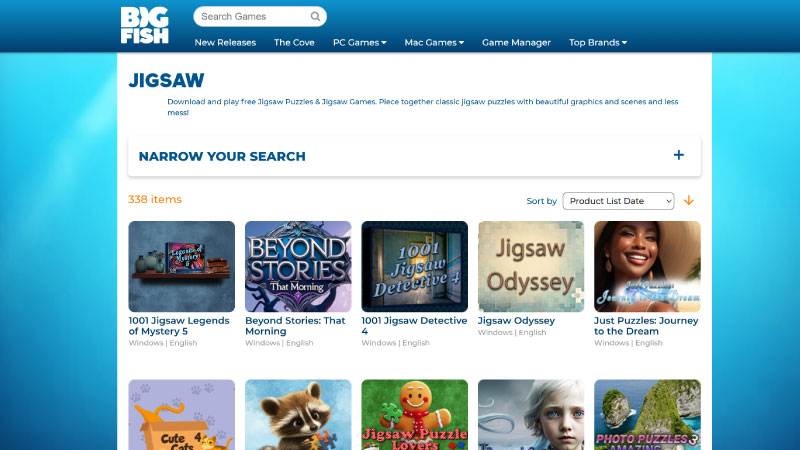The width and height of the screenshot is (800, 450).
Task: Open the Jigsaw Odyssey game thumbnail
Action: (531, 266)
